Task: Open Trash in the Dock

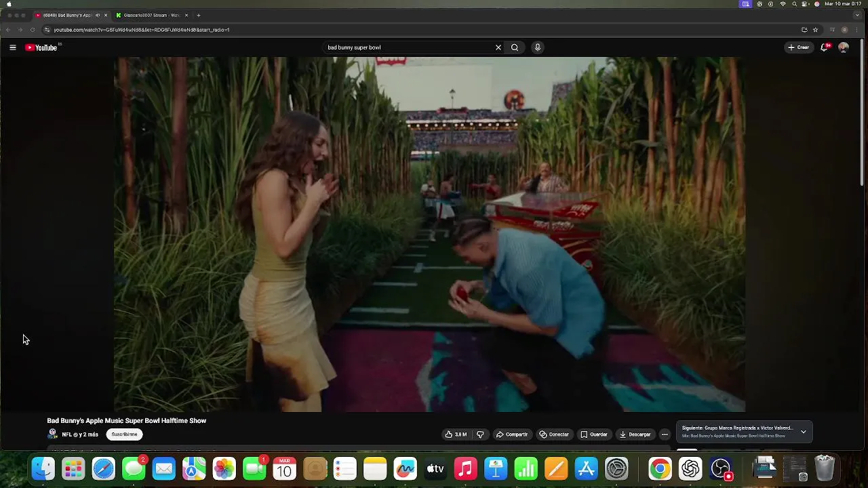Action: 825,469
